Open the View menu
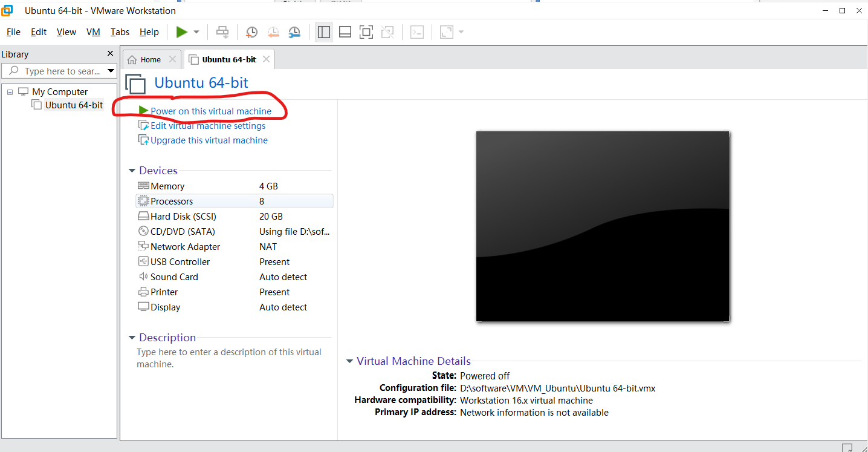The image size is (868, 452). pos(66,32)
